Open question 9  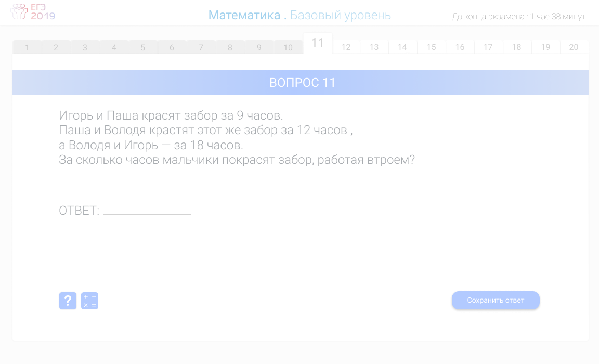coord(258,47)
